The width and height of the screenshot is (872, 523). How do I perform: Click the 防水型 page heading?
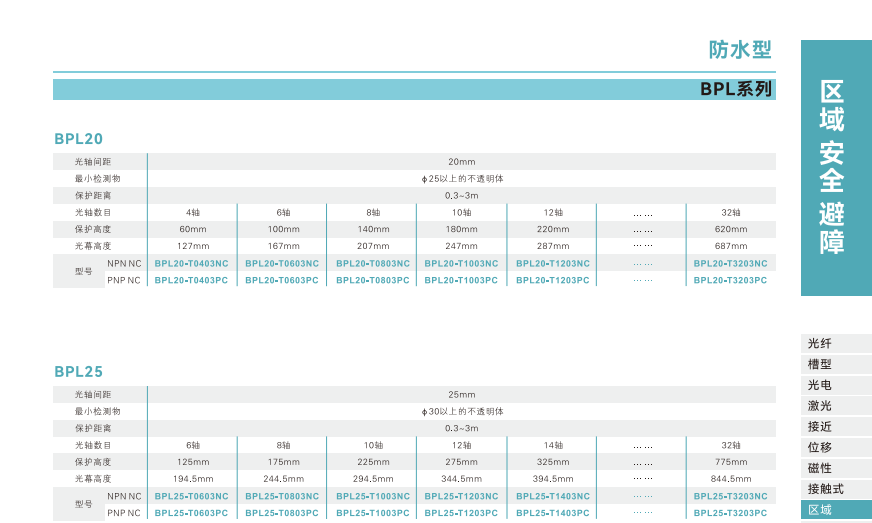pos(740,51)
